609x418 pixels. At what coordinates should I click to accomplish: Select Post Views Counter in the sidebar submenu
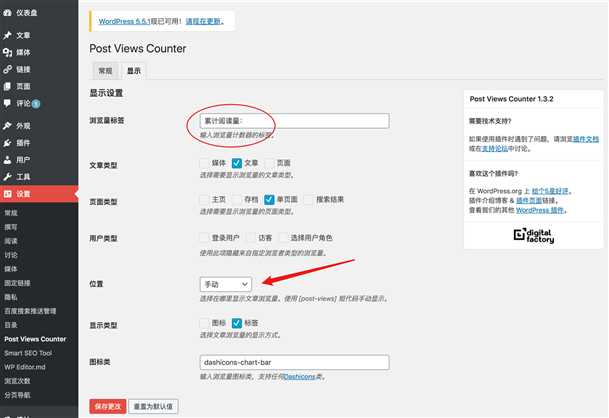pos(35,339)
